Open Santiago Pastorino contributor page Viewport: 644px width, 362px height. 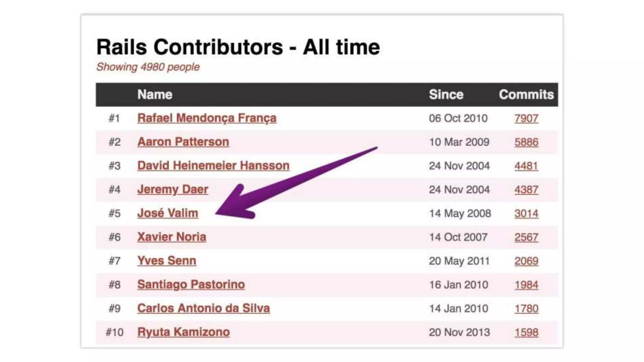tap(191, 285)
